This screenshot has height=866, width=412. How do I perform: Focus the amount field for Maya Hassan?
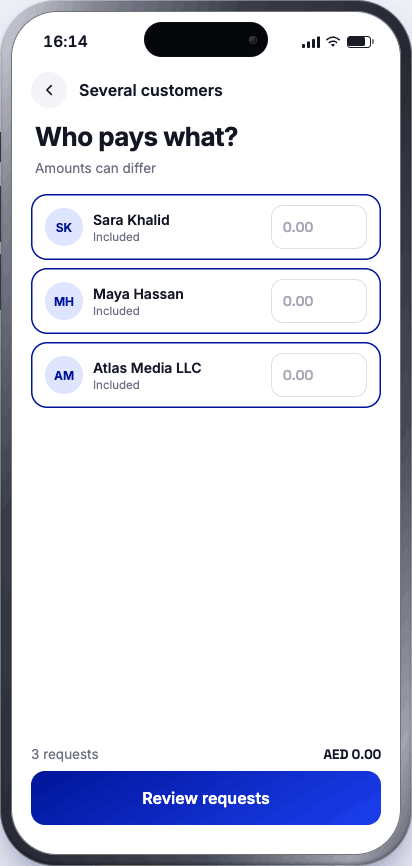(319, 301)
